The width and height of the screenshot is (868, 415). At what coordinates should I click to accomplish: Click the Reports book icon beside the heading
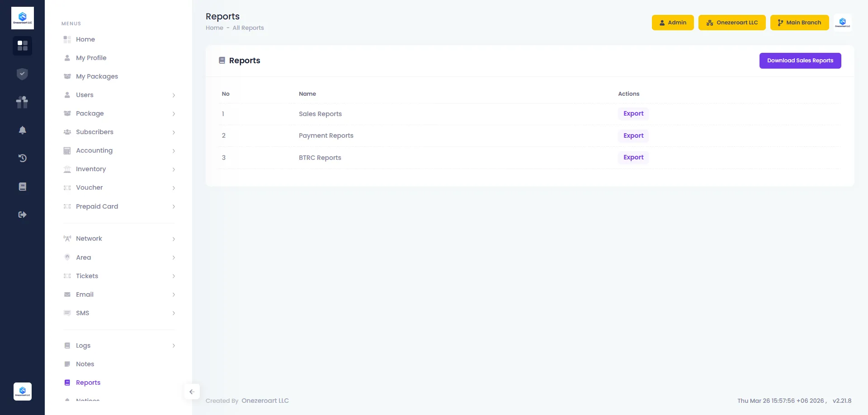click(222, 60)
